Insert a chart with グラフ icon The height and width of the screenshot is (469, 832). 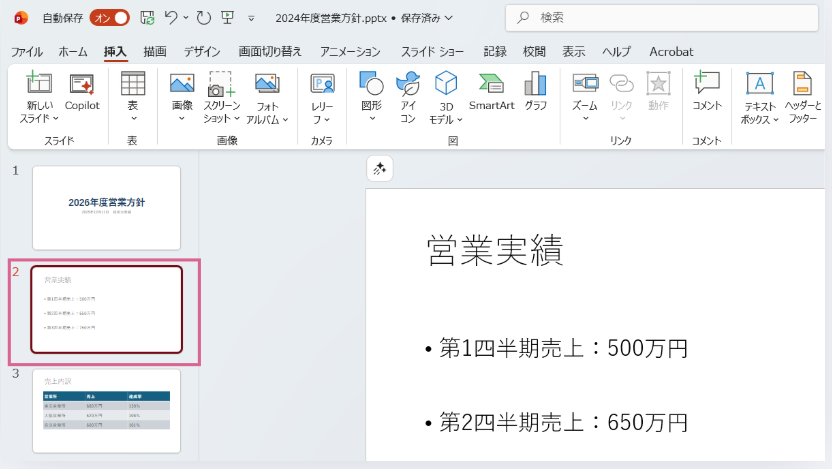(x=536, y=92)
